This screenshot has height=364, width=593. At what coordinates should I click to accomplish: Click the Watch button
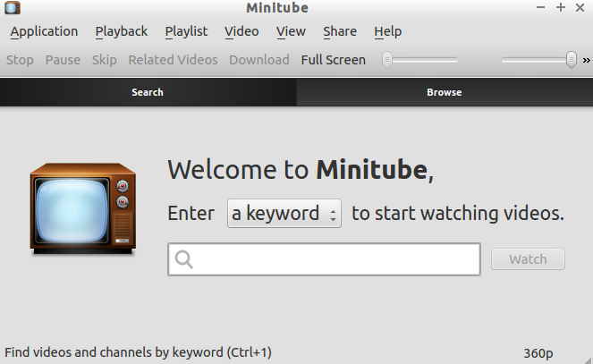tap(528, 259)
